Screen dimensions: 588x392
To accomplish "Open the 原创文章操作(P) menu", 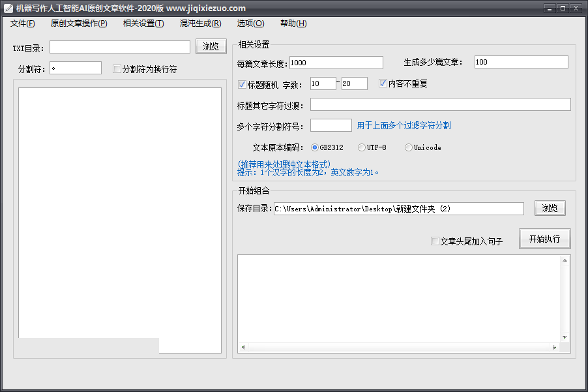I will click(x=78, y=23).
